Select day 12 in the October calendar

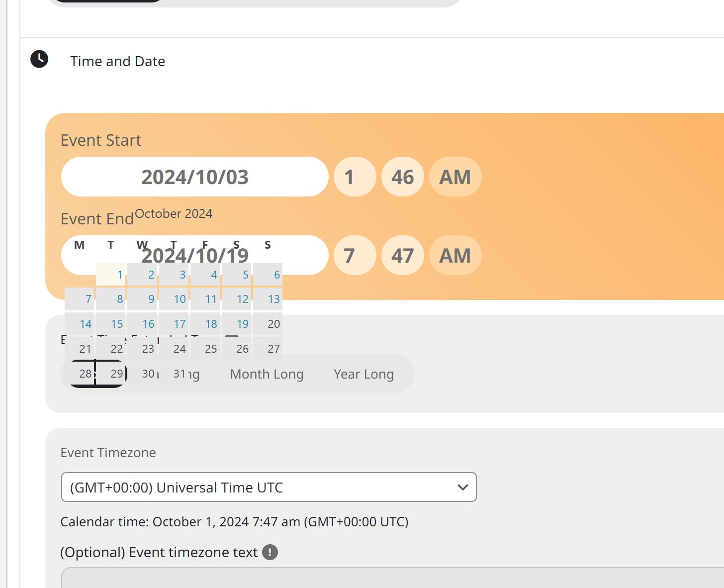tap(236, 299)
